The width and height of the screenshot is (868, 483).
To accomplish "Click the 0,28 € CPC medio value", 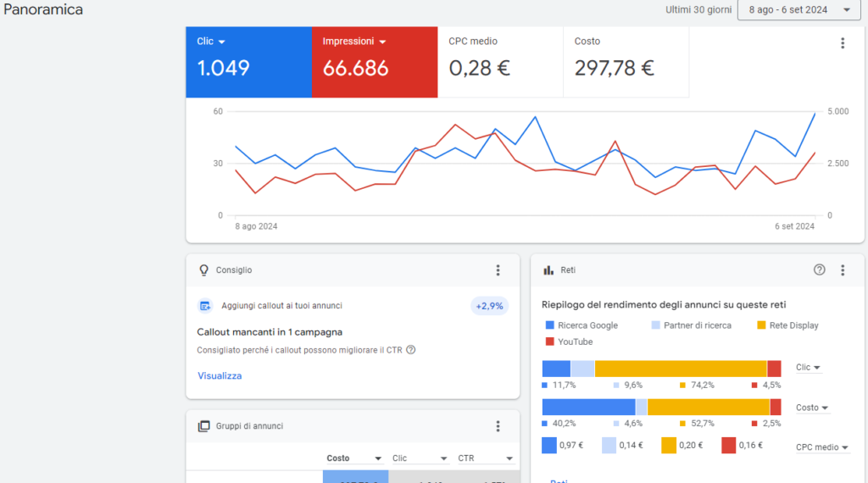I will coord(480,68).
